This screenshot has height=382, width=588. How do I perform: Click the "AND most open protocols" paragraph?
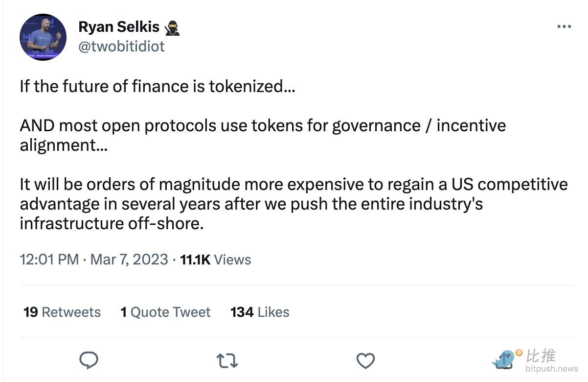point(263,135)
